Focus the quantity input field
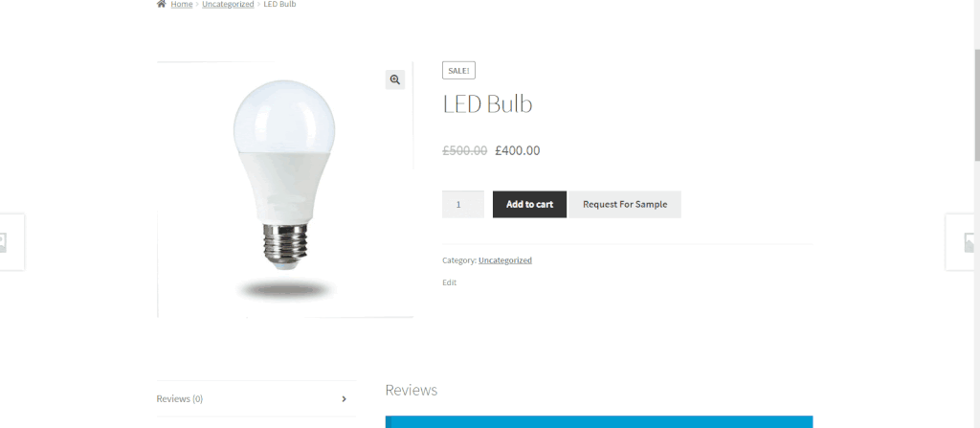Viewport: 980px width, 428px height. click(x=463, y=205)
